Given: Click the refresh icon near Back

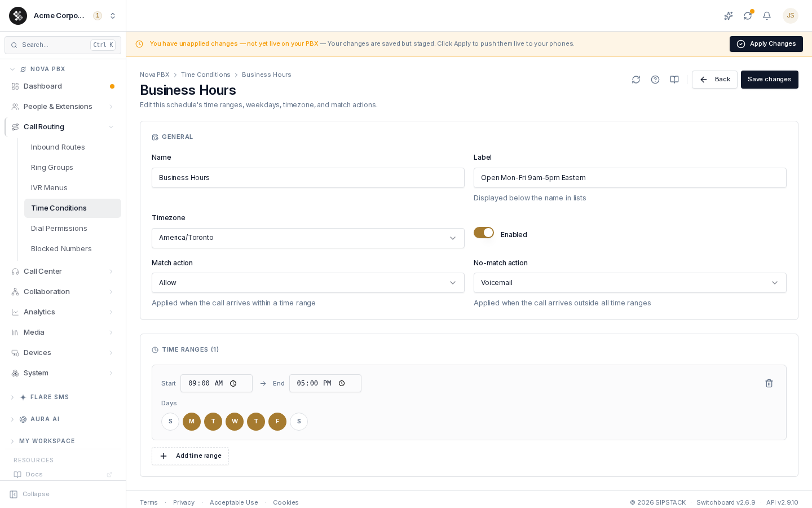Looking at the screenshot, I should pyautogui.click(x=636, y=80).
